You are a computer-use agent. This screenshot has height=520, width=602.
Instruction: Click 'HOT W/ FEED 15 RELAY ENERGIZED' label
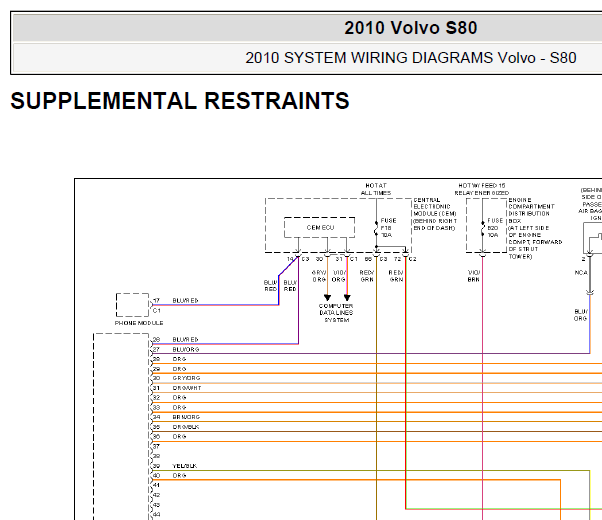tap(482, 189)
